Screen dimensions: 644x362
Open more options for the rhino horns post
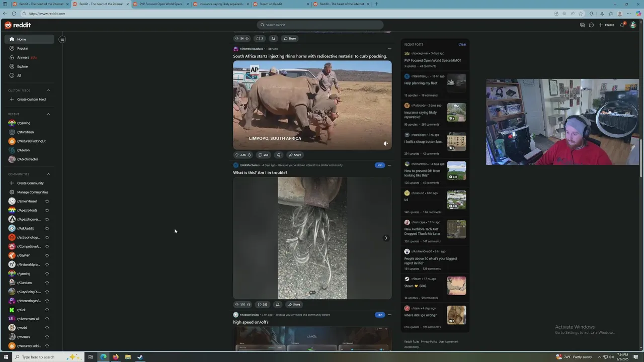pyautogui.click(x=389, y=49)
